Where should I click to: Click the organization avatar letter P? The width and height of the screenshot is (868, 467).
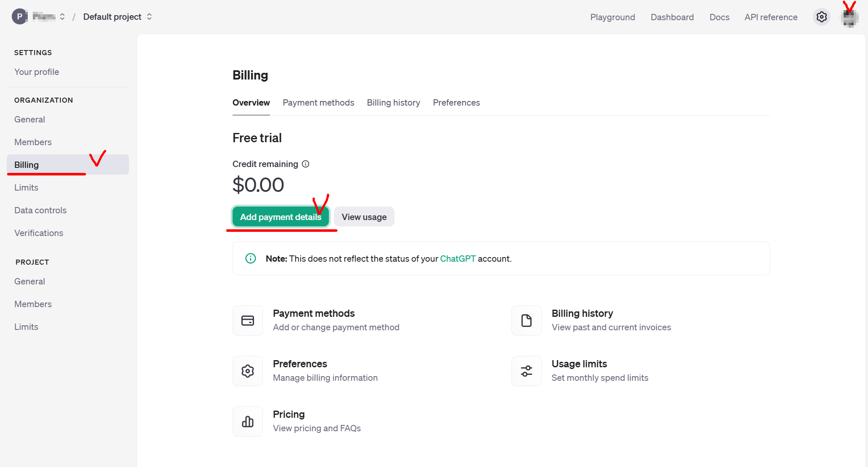[x=19, y=17]
